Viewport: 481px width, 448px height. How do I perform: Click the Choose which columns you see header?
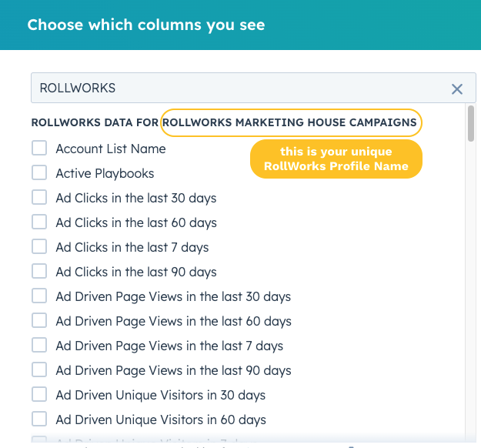[146, 25]
